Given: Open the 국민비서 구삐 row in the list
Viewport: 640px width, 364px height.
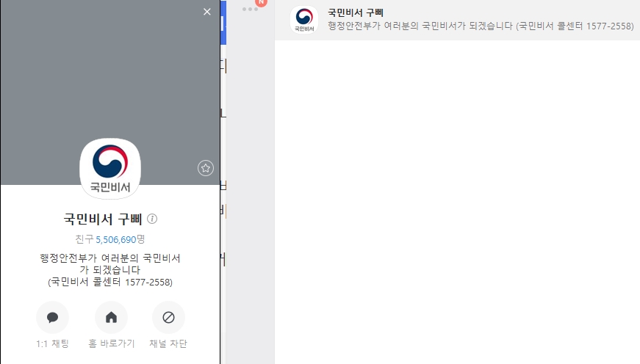Looking at the screenshot, I should point(457,20).
